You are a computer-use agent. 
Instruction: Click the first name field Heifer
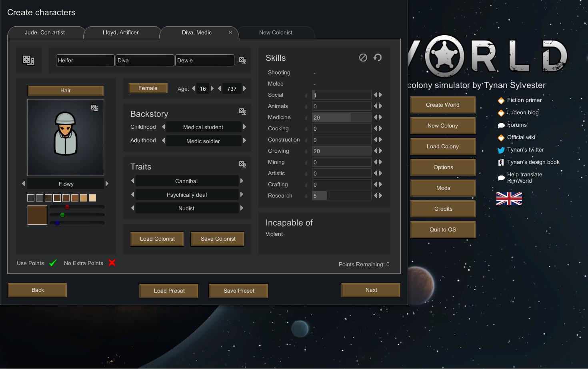click(x=85, y=60)
